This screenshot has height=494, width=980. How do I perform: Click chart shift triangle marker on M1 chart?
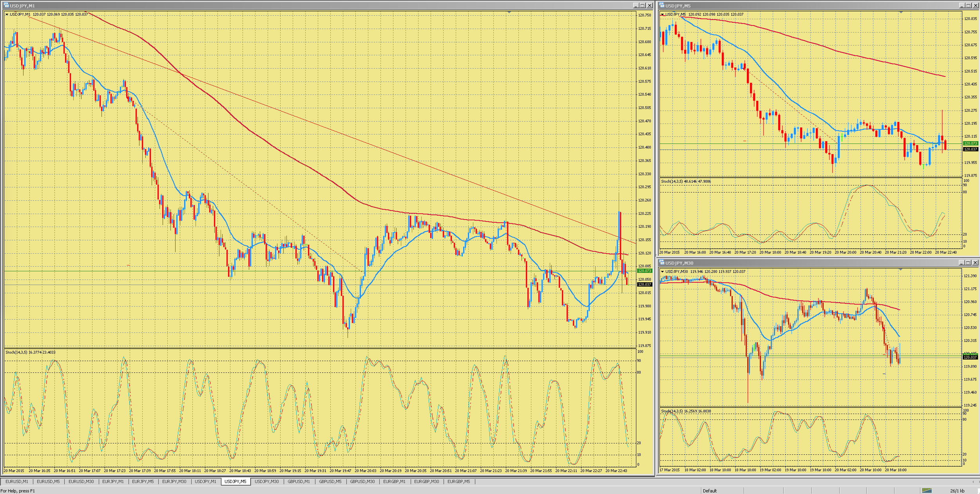click(509, 13)
